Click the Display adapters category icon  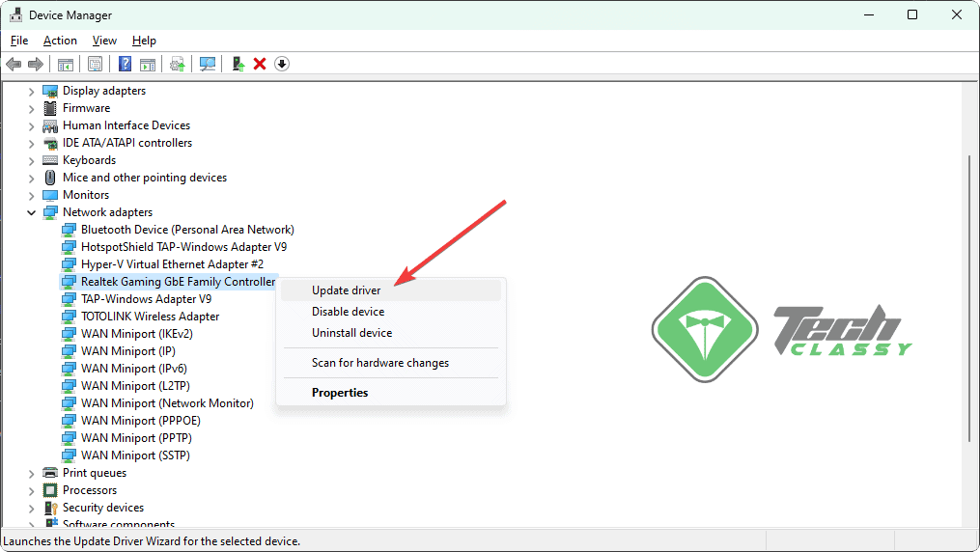pos(50,91)
